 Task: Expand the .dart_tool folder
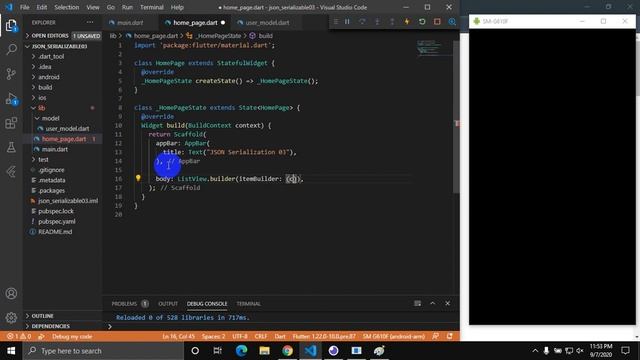pyautogui.click(x=62, y=56)
